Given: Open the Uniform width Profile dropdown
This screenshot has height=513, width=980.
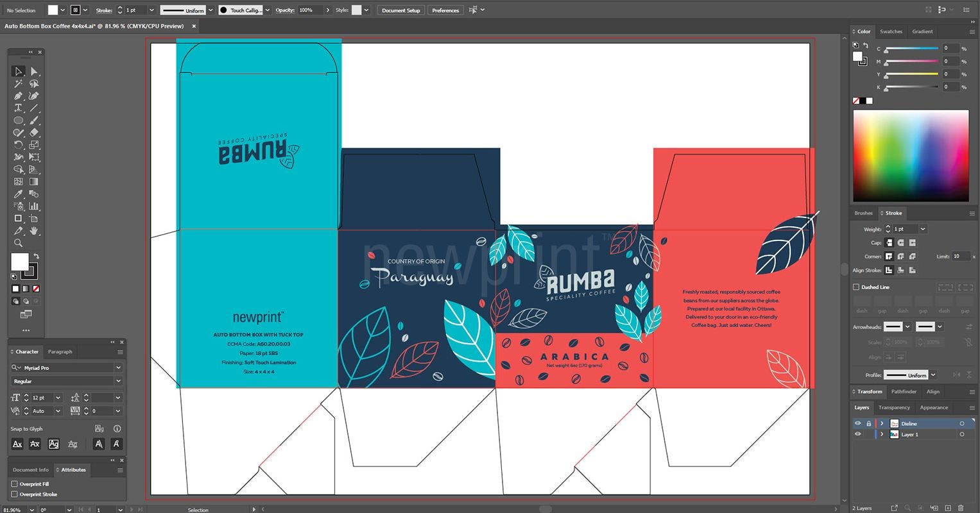Looking at the screenshot, I should coord(933,374).
